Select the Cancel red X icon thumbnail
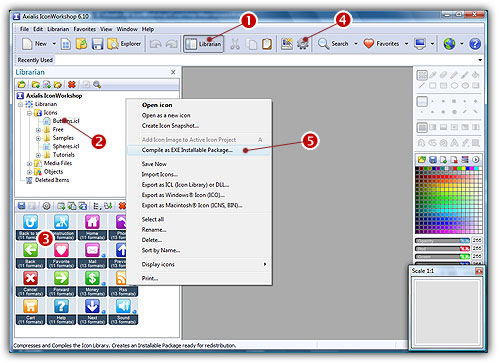 pos(30,283)
